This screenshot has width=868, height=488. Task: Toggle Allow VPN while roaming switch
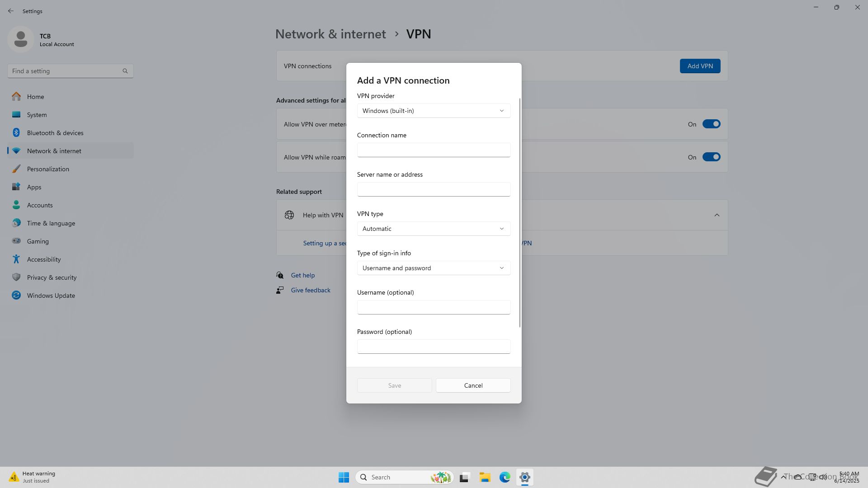tap(711, 157)
